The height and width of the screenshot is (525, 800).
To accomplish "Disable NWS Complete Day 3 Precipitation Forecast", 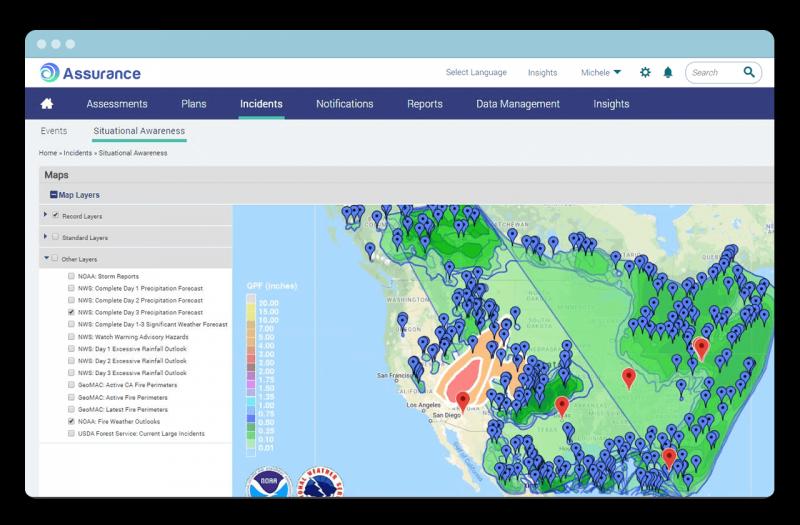I will point(71,312).
